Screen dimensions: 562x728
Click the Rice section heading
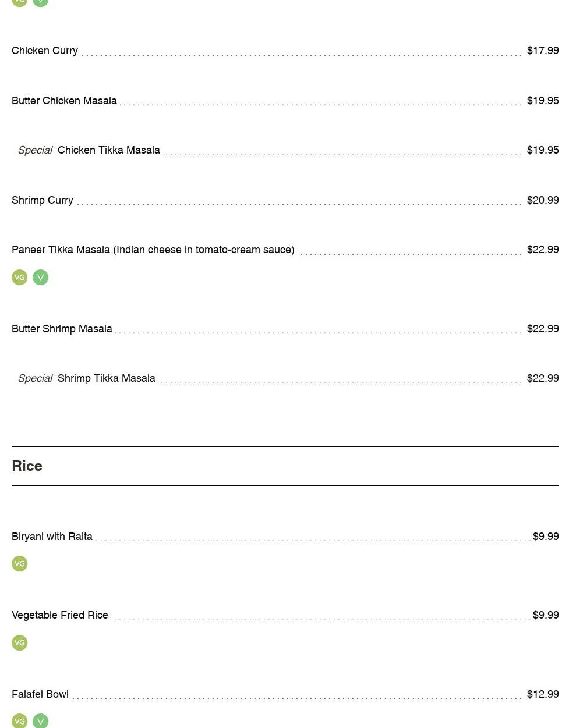27,466
